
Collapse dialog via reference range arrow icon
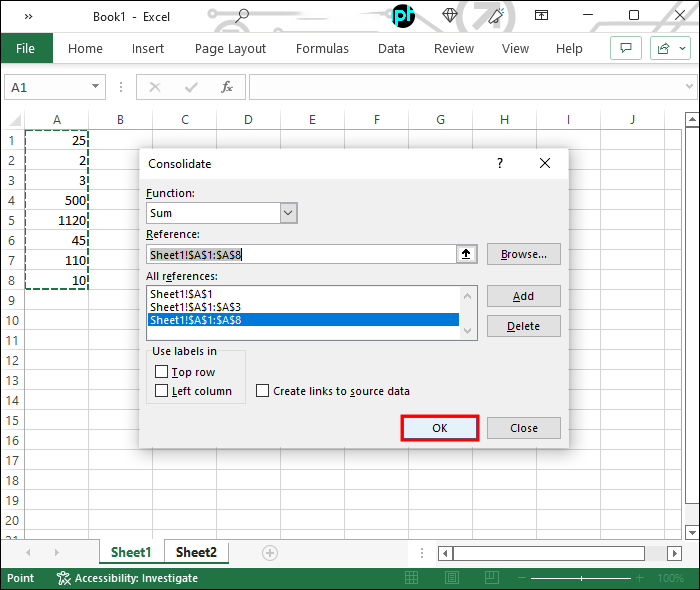[x=466, y=254]
